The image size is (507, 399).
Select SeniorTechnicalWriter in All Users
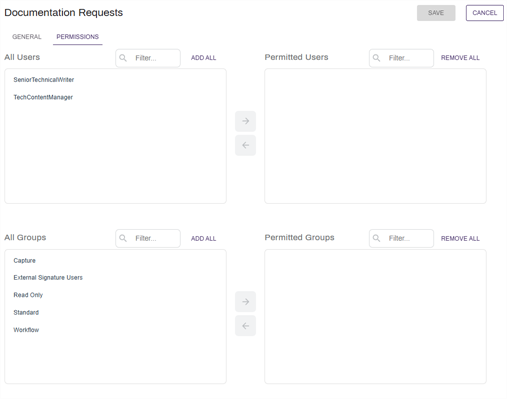point(44,80)
